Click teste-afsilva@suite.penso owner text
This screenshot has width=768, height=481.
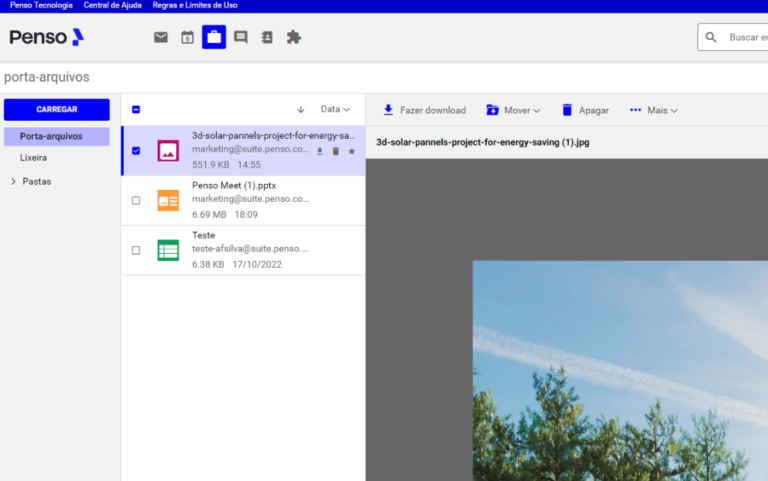(x=250, y=249)
